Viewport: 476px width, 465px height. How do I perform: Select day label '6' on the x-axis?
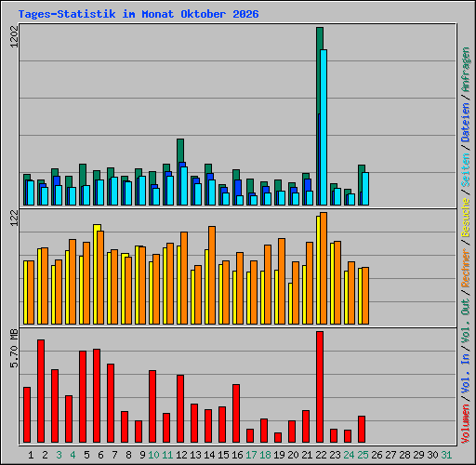coord(100,455)
